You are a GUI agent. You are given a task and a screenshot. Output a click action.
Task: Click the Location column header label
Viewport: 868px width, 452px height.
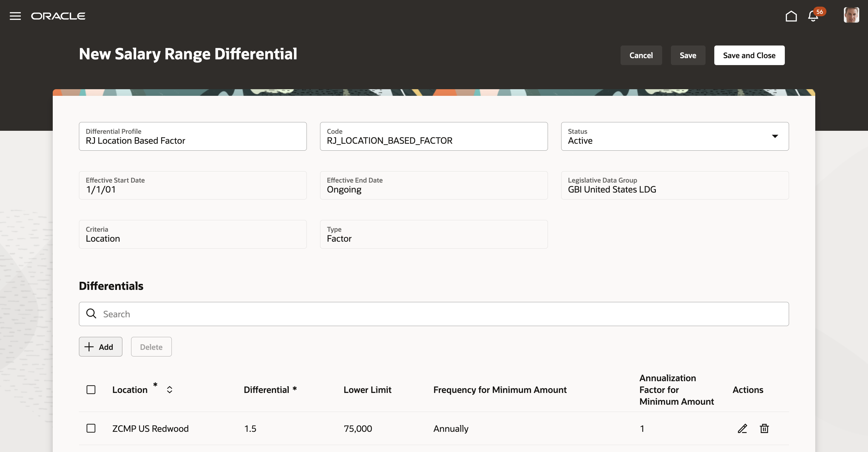(130, 390)
